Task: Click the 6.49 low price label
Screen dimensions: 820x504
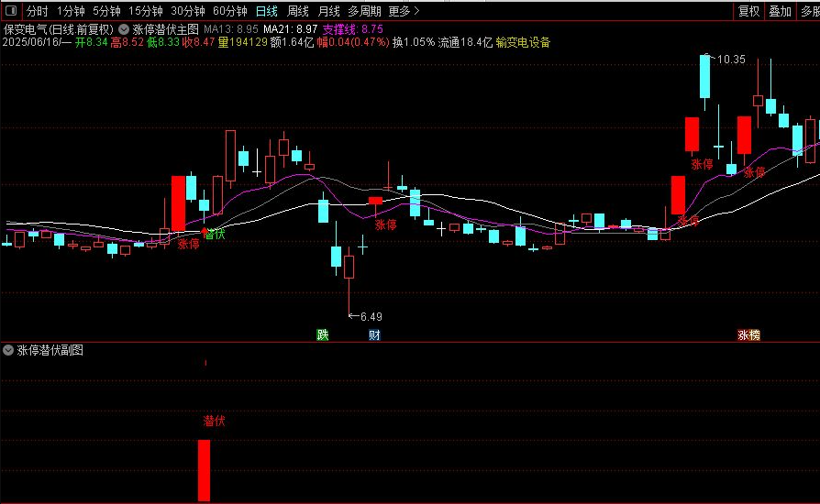Action: (x=371, y=316)
